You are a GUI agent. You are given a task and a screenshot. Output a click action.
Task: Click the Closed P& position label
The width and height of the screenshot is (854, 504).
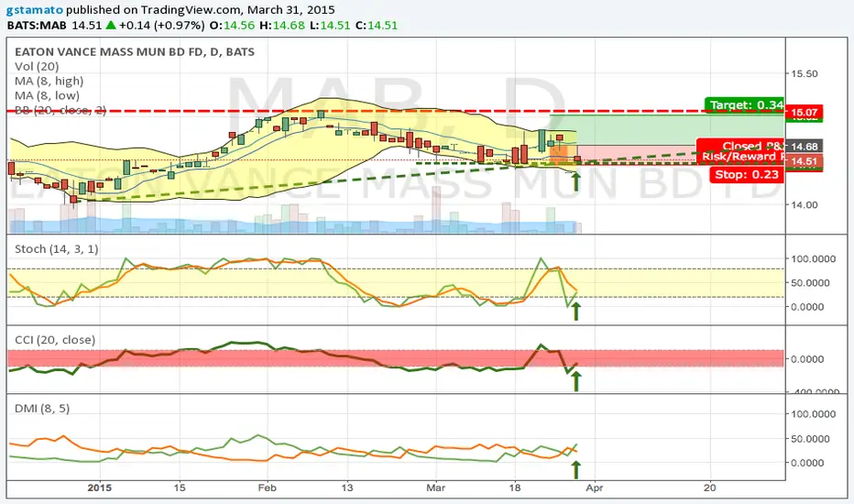[752, 146]
